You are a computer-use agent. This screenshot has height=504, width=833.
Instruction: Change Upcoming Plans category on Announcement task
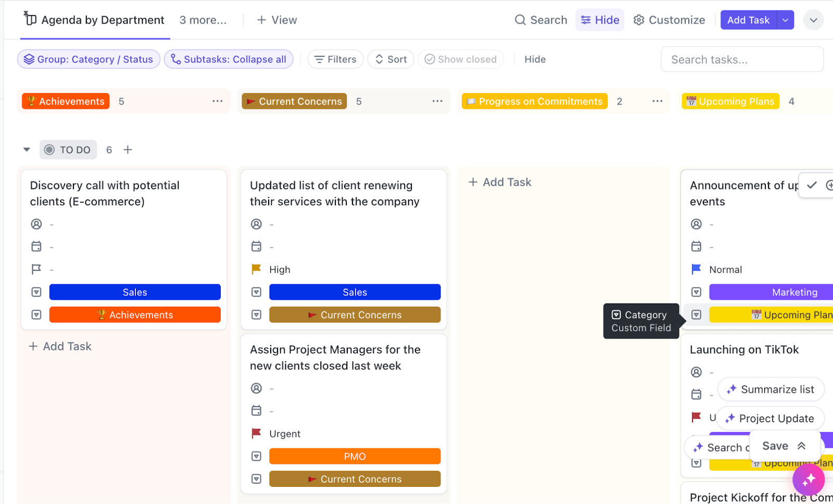click(771, 314)
